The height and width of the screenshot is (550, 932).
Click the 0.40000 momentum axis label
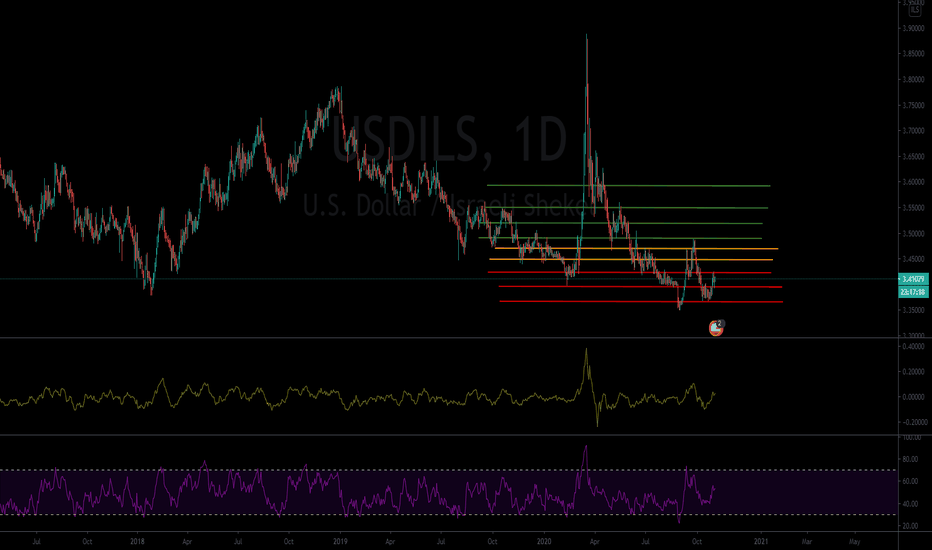click(x=914, y=347)
